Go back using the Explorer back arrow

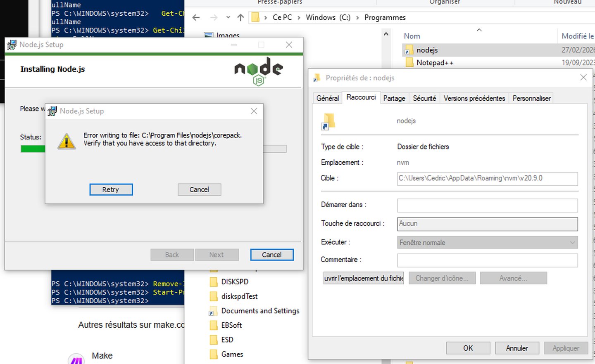tap(196, 17)
